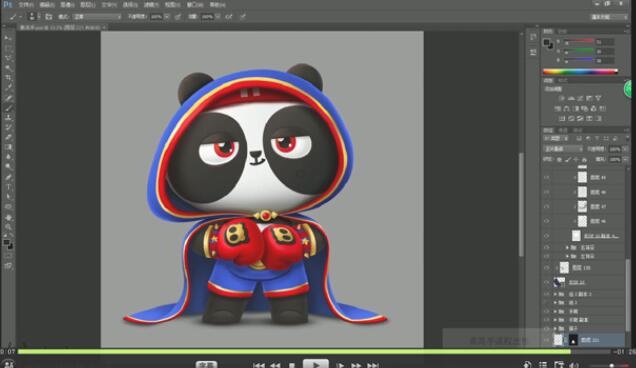Select the Shape tool

pos(8,207)
